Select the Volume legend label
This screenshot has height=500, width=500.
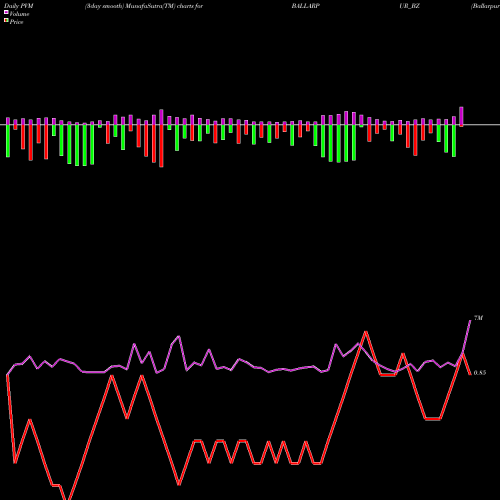point(19,14)
